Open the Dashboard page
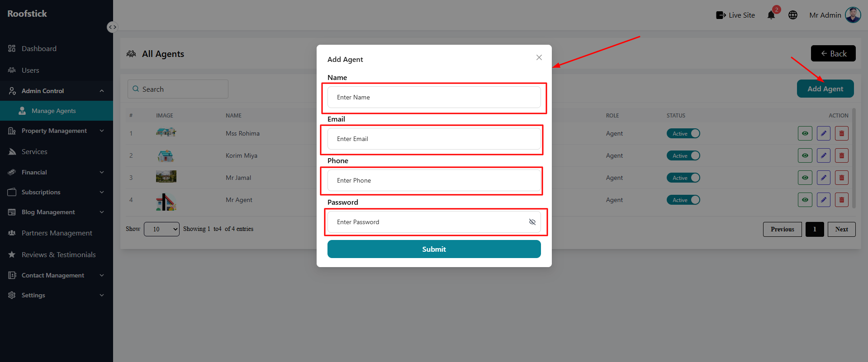Viewport: 868px width, 362px height. click(x=57, y=48)
